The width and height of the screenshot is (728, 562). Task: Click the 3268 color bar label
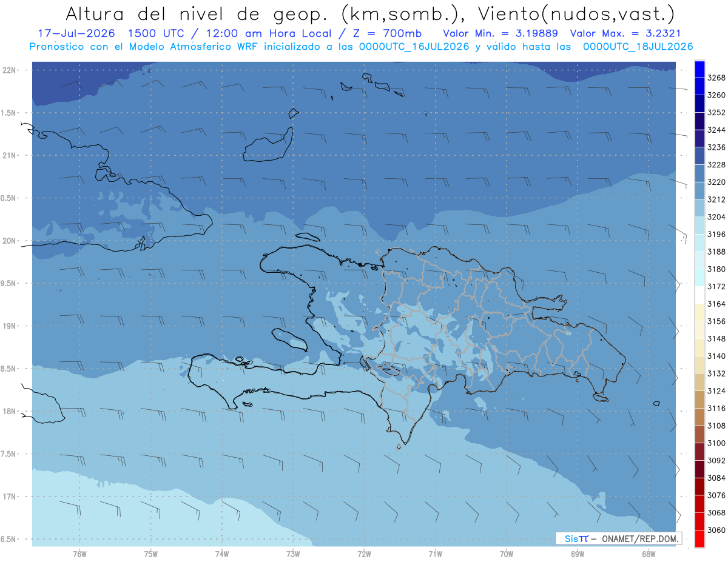pyautogui.click(x=716, y=78)
